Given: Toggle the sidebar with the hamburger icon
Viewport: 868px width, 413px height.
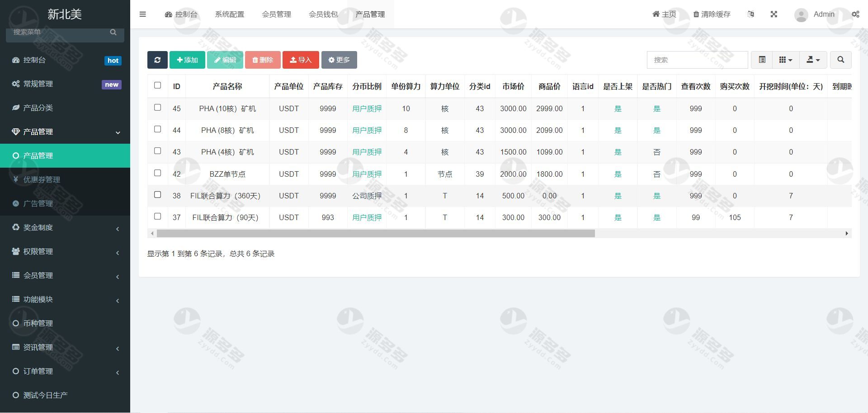Looking at the screenshot, I should tap(143, 14).
